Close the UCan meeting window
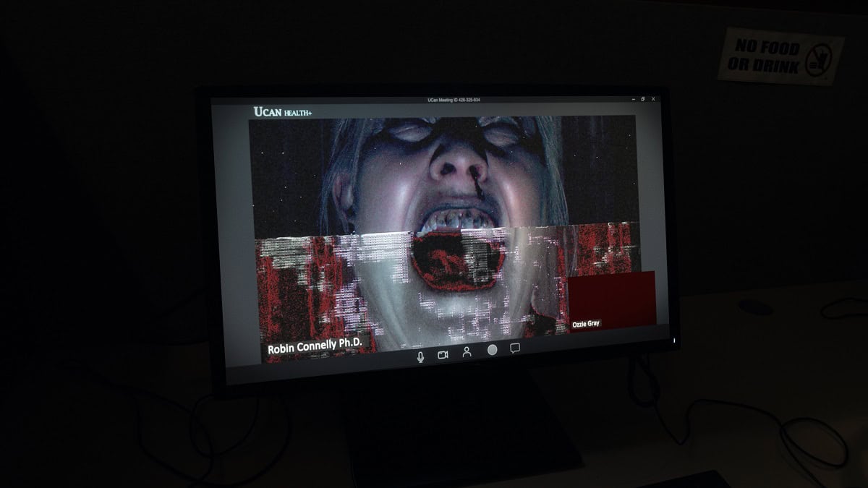 point(653,99)
